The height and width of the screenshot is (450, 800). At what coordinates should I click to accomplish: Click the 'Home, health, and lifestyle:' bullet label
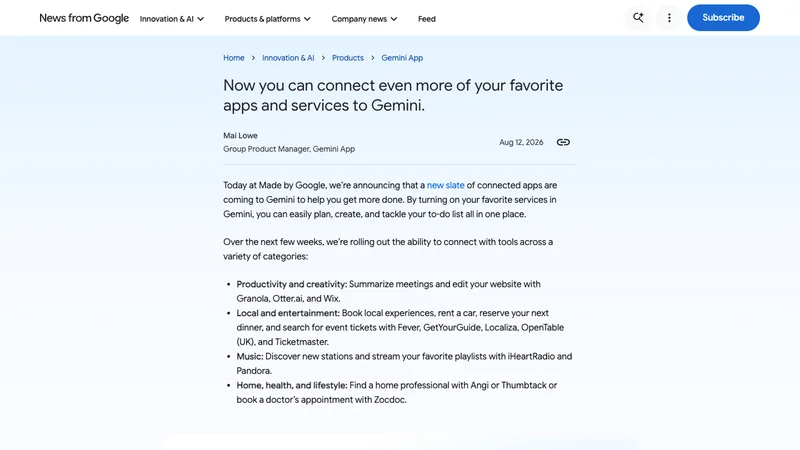tap(292, 386)
